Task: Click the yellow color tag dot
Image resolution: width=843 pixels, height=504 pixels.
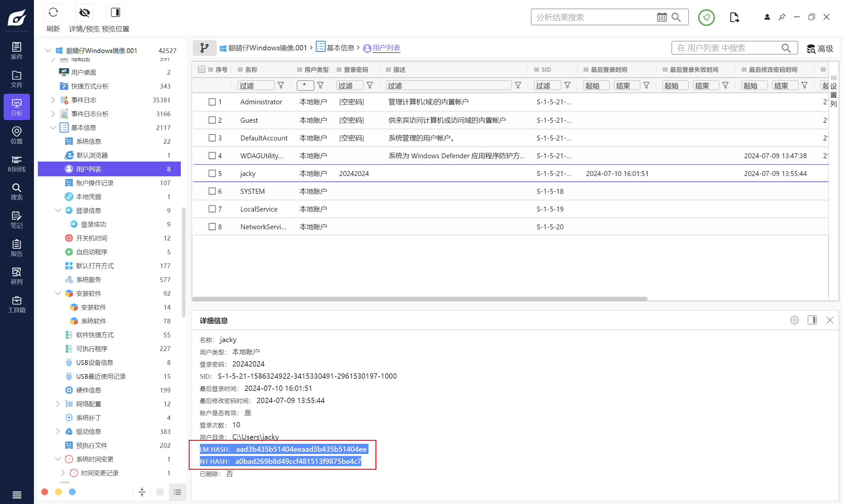Action: pyautogui.click(x=59, y=492)
